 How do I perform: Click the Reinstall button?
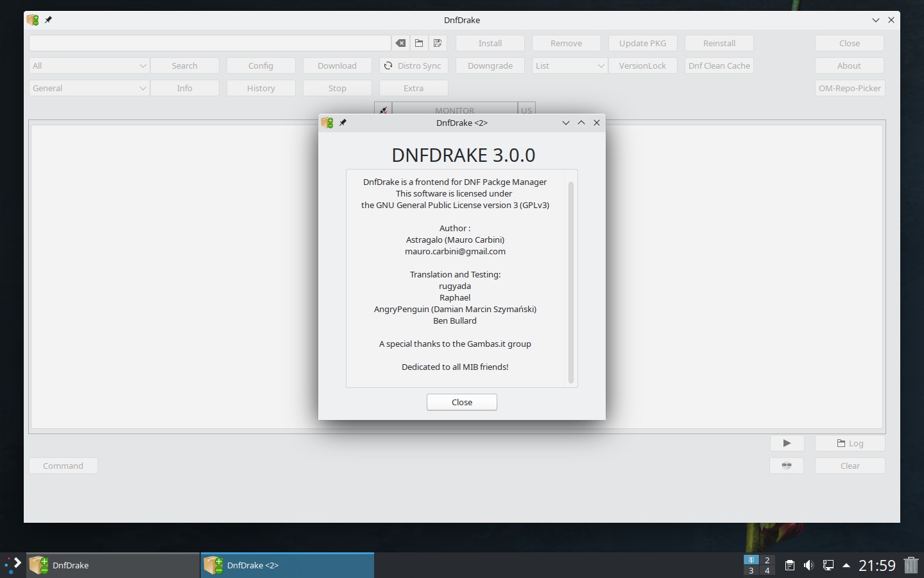click(x=719, y=43)
